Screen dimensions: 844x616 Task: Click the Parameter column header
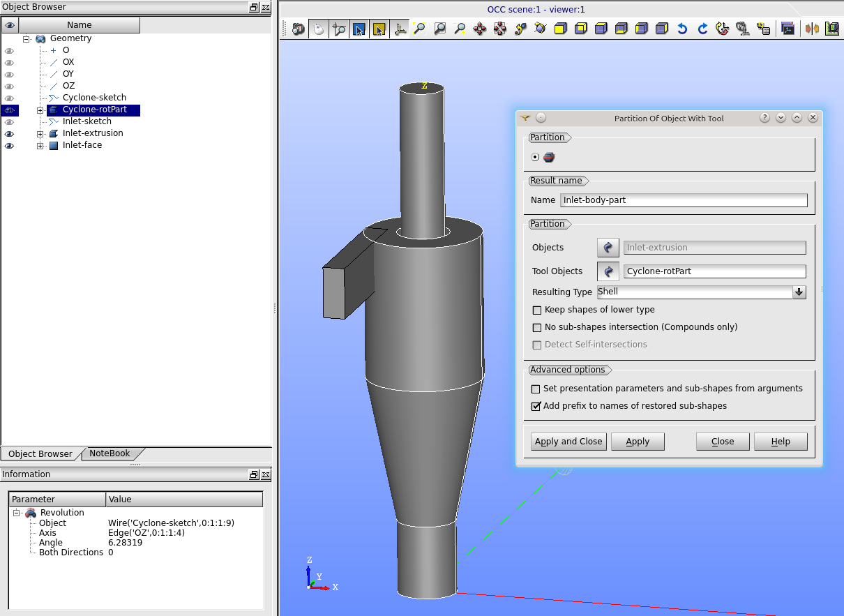coord(57,499)
